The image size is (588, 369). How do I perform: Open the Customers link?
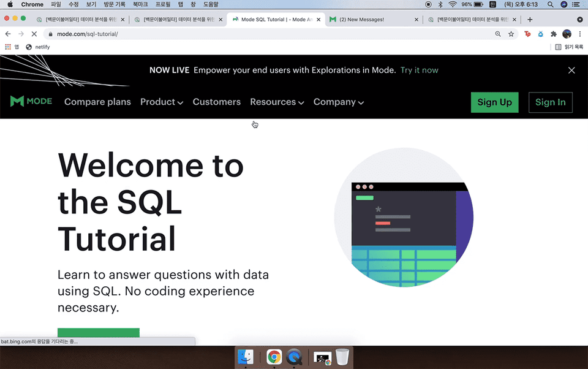(x=217, y=102)
